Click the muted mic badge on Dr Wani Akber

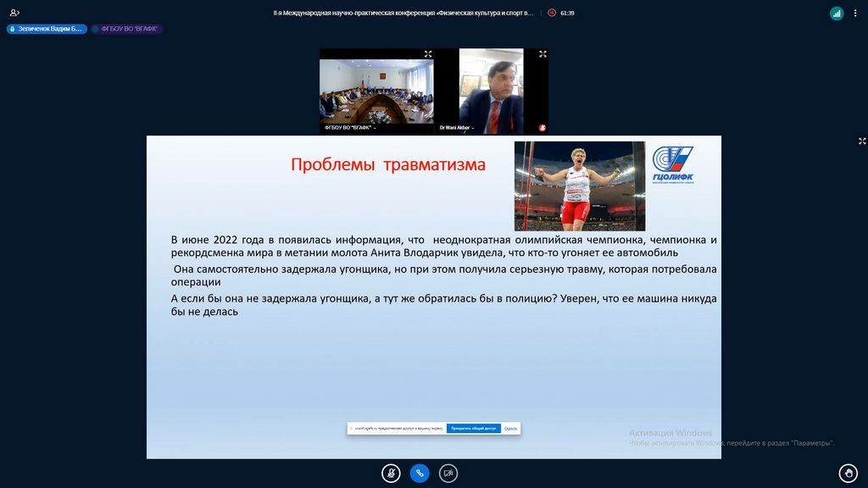click(542, 128)
